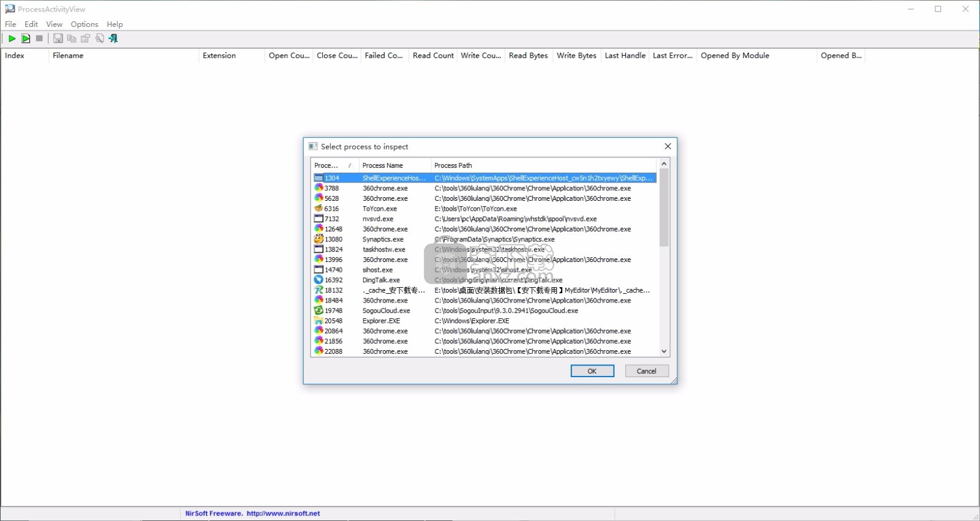Sort main table by Filename column
This screenshot has width=980, height=521.
[x=124, y=56]
